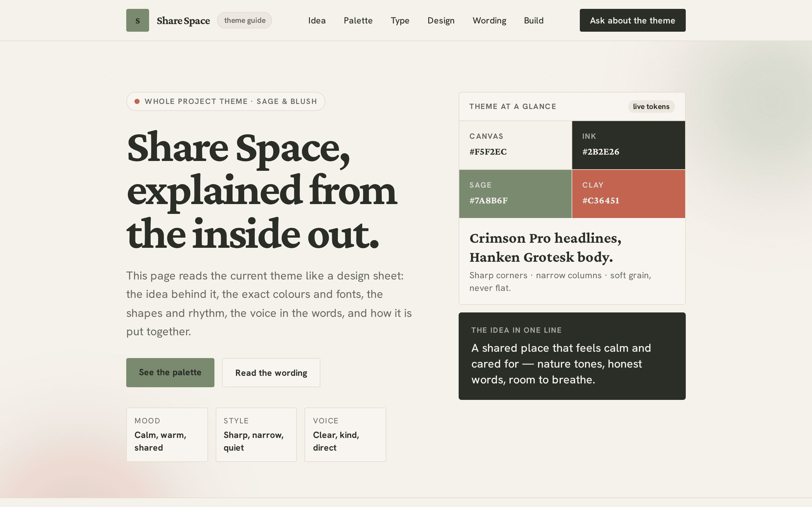The width and height of the screenshot is (812, 507).
Task: Open the Type nav link
Action: (400, 21)
